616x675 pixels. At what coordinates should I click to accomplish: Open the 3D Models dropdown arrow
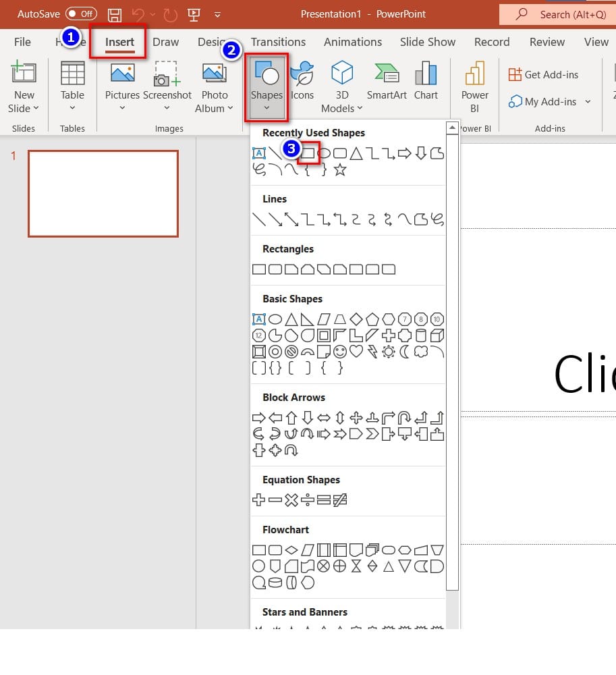pyautogui.click(x=360, y=109)
